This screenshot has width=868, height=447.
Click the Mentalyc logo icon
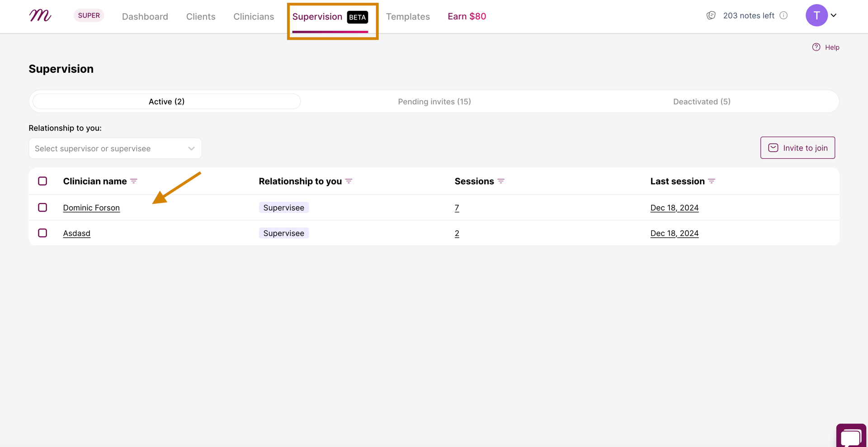pos(40,15)
